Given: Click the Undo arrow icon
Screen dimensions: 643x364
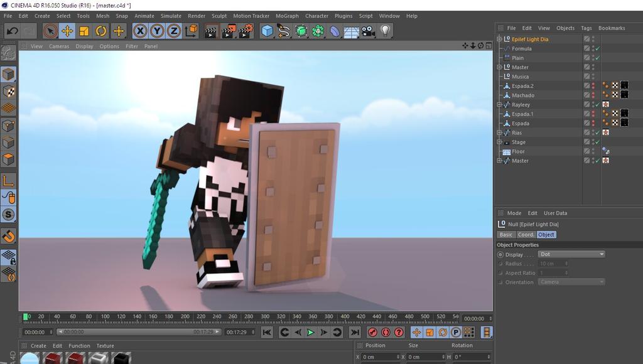Looking at the screenshot, I should pyautogui.click(x=13, y=31).
